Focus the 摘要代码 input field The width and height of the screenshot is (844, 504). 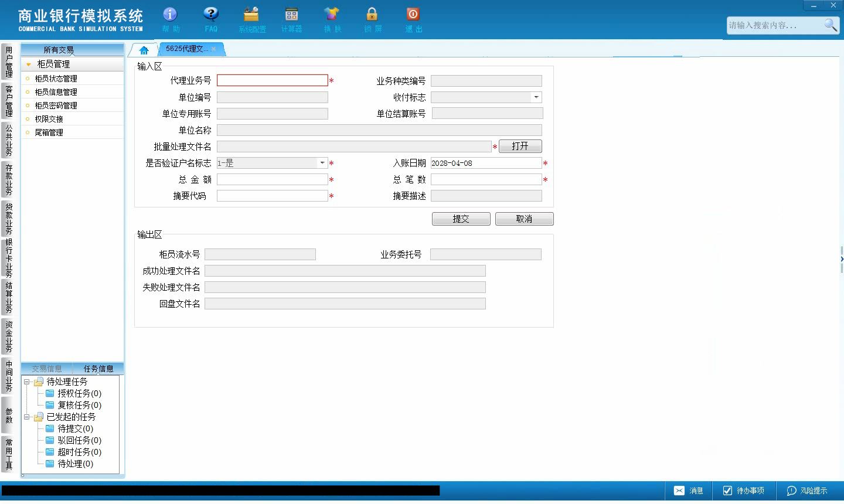coord(273,196)
